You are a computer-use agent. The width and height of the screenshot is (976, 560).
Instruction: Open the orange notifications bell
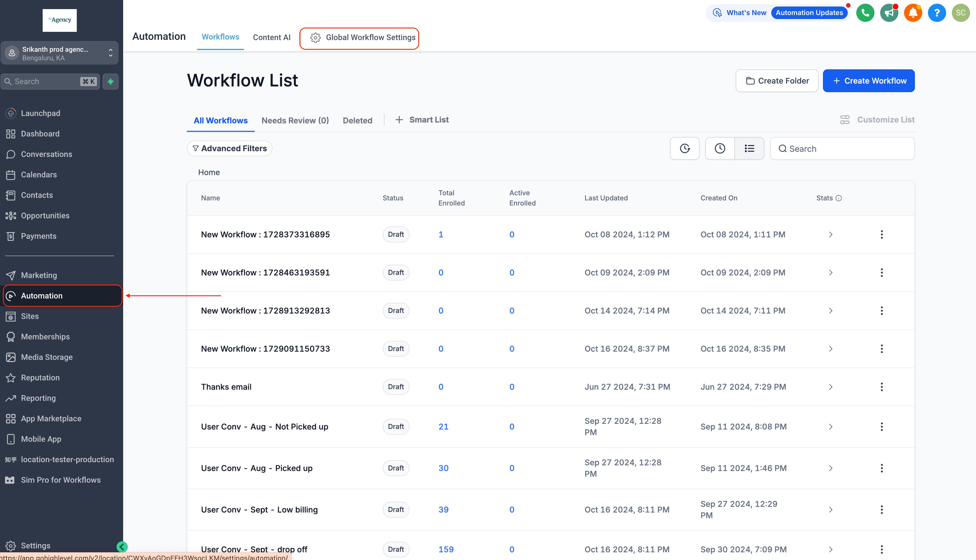click(913, 13)
